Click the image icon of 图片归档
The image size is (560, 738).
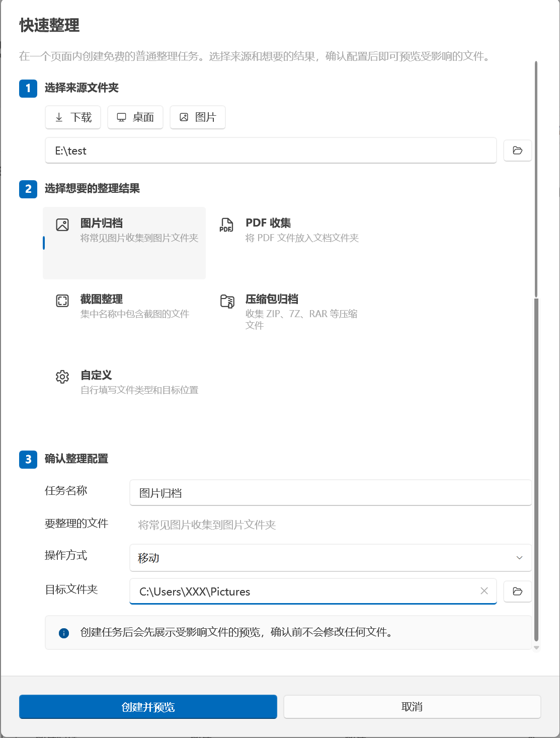(x=62, y=225)
